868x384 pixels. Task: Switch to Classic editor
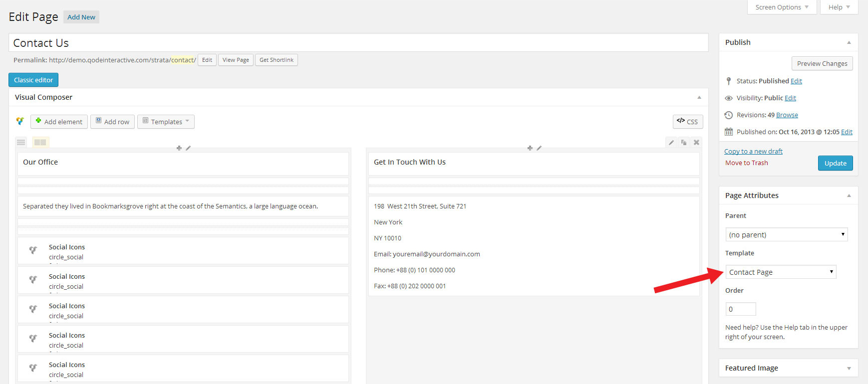click(33, 80)
